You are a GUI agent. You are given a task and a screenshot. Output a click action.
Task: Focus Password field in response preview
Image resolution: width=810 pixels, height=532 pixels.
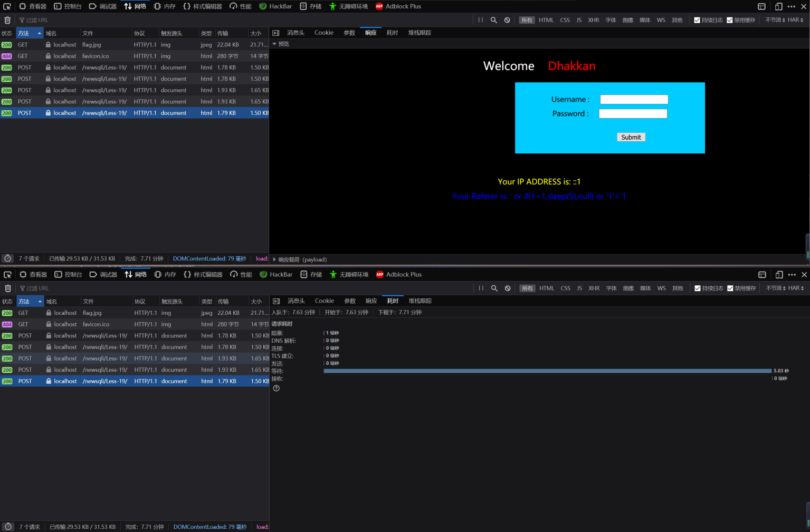[633, 114]
